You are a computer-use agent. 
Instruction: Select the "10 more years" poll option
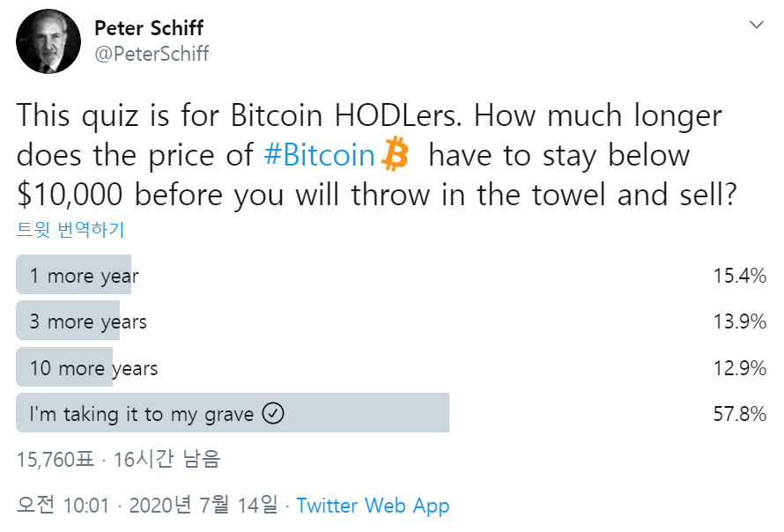pyautogui.click(x=93, y=368)
